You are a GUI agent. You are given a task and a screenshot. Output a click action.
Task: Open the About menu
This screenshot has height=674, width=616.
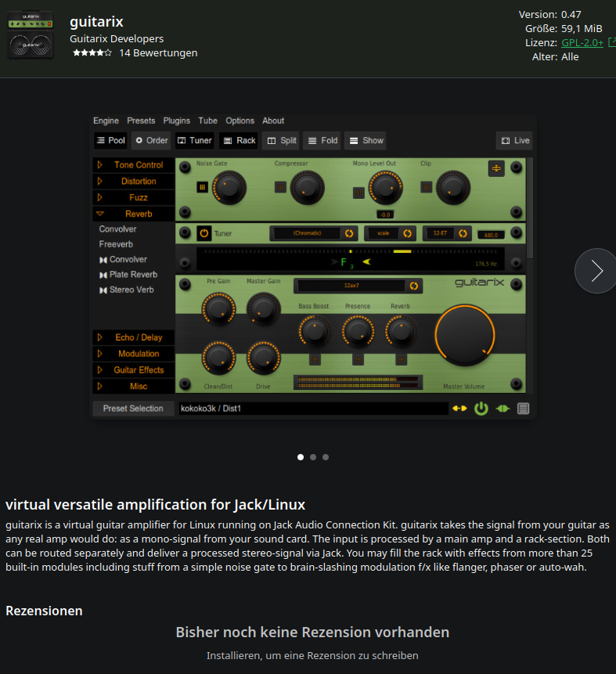pos(273,121)
